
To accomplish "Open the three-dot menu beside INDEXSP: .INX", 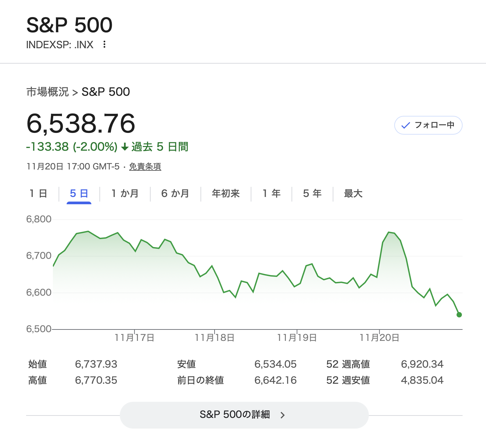I will [104, 44].
